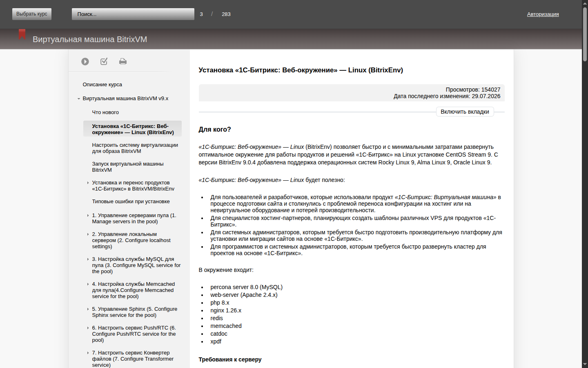Viewport: 588px width, 368px height.
Task: Open the Что нового lesson
Action: (105, 112)
